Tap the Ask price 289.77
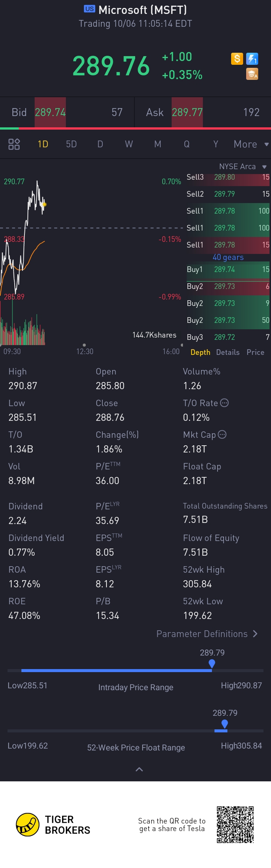271x868 pixels. [187, 112]
